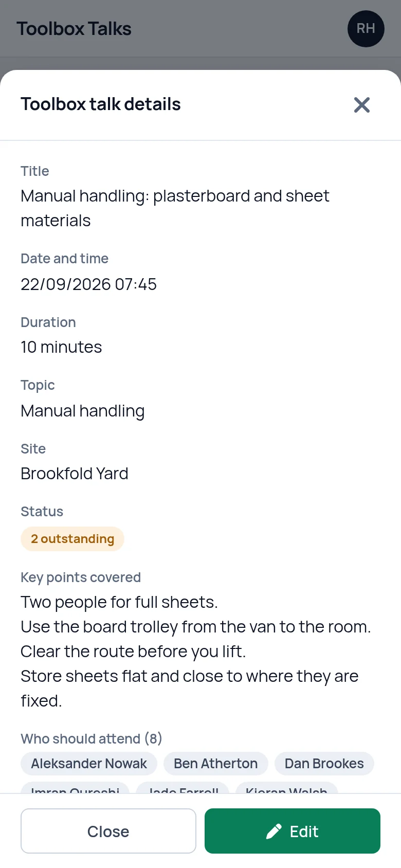
Task: Open the RH user avatar menu
Action: coord(366,29)
